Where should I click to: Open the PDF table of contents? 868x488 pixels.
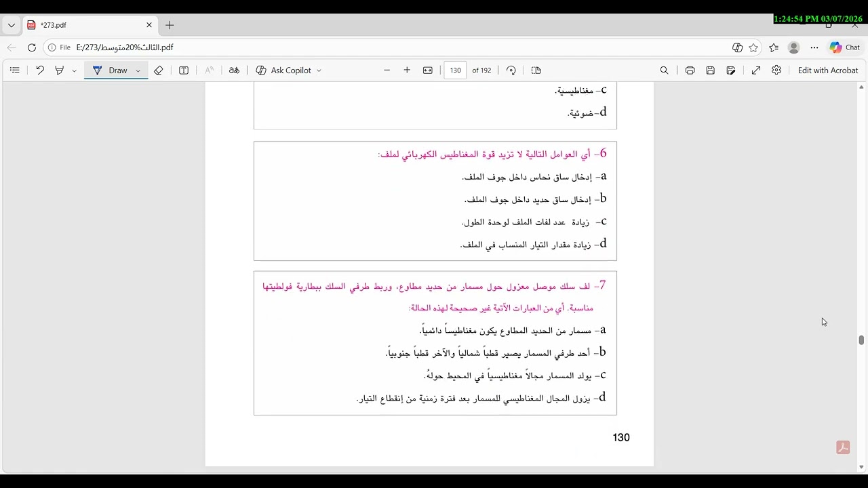pyautogui.click(x=15, y=70)
